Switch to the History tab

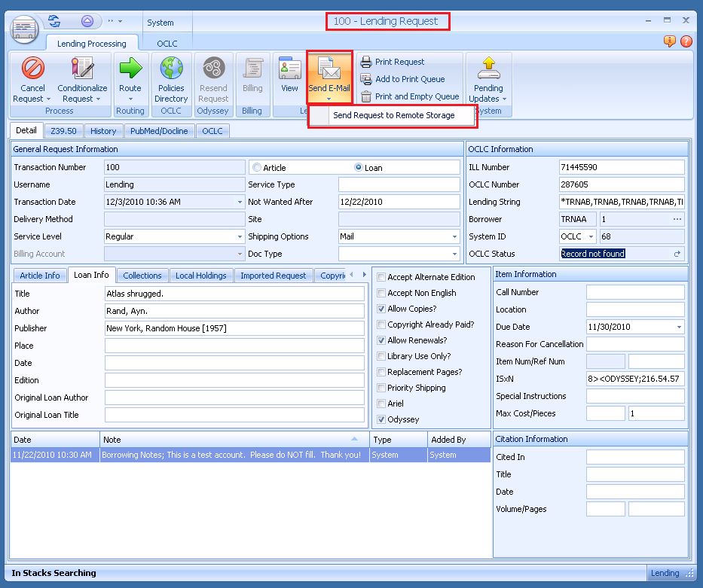coord(103,131)
